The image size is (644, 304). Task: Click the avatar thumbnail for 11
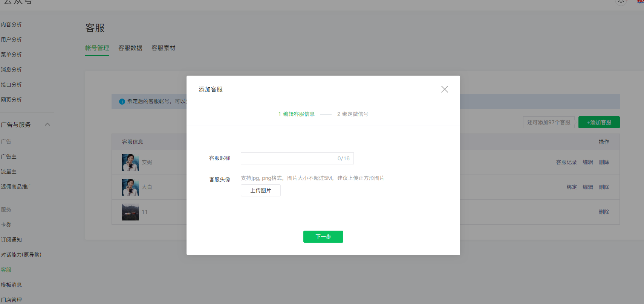coord(130,212)
